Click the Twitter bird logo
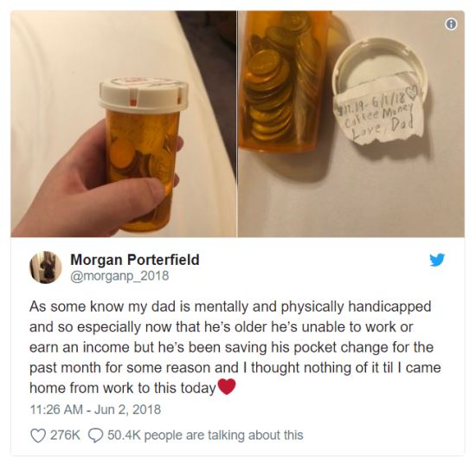The image size is (476, 465). pyautogui.click(x=437, y=260)
